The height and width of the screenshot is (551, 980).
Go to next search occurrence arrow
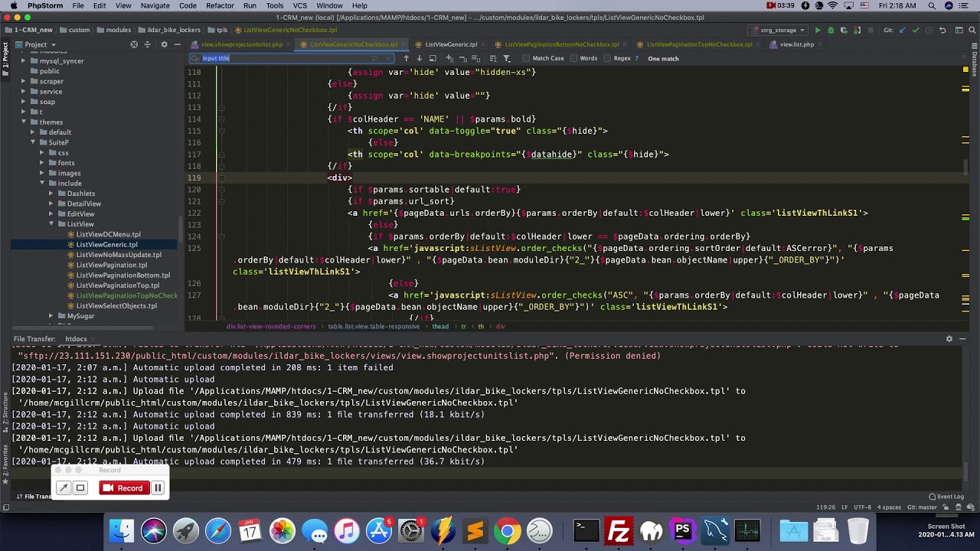419,58
